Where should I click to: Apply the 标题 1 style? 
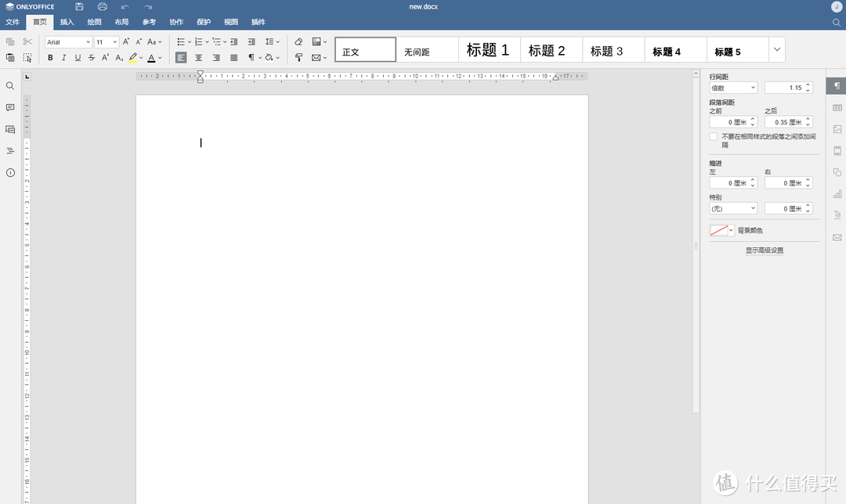point(488,49)
